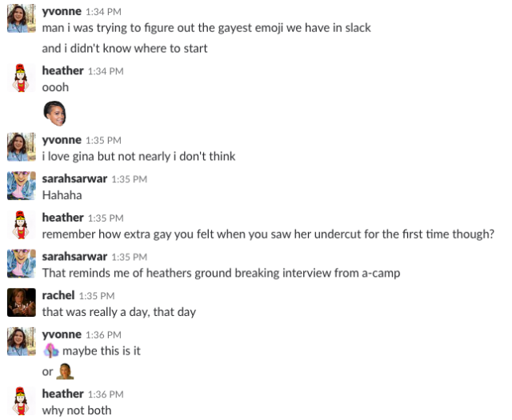
Task: Click heather's avatar beside the 'why not both' message
Action: coord(22,401)
